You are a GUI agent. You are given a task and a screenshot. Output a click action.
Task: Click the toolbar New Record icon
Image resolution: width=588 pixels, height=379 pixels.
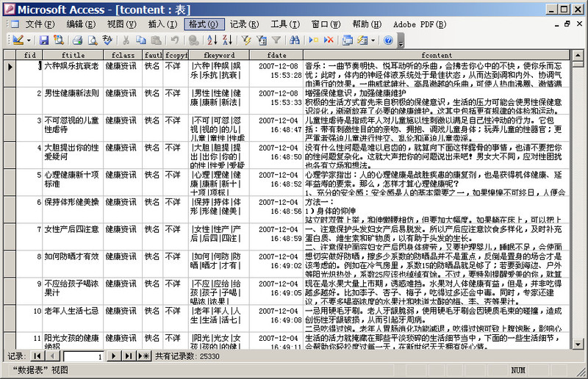pos(314,40)
